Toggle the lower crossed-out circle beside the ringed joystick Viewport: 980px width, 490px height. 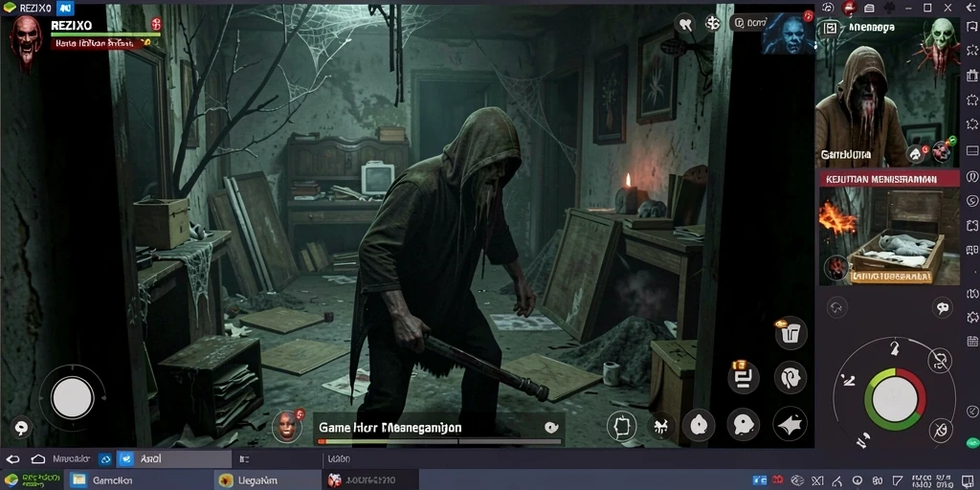[940, 429]
